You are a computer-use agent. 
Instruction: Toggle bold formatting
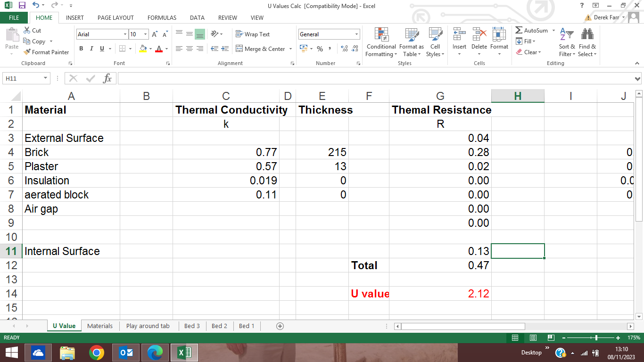coord(81,49)
